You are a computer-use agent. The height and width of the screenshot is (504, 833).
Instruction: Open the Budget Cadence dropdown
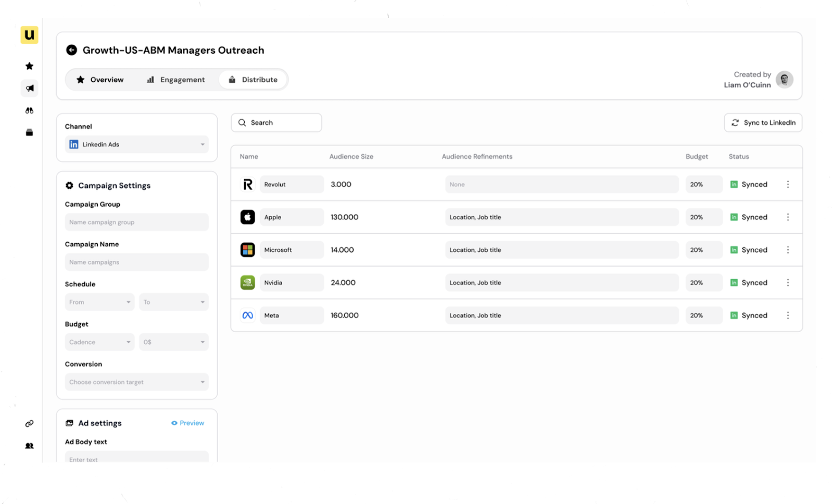point(99,342)
